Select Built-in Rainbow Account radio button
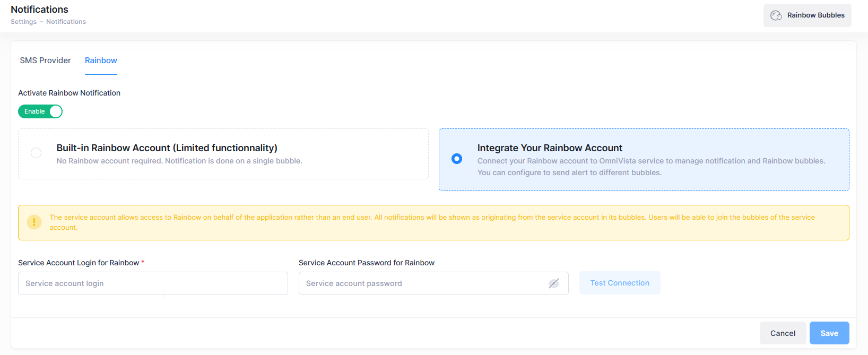 [36, 153]
